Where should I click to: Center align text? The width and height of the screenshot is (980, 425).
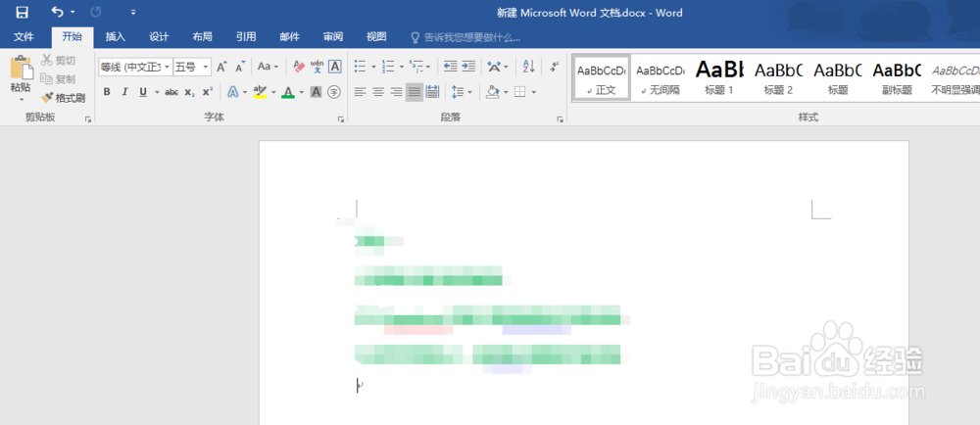tap(378, 92)
